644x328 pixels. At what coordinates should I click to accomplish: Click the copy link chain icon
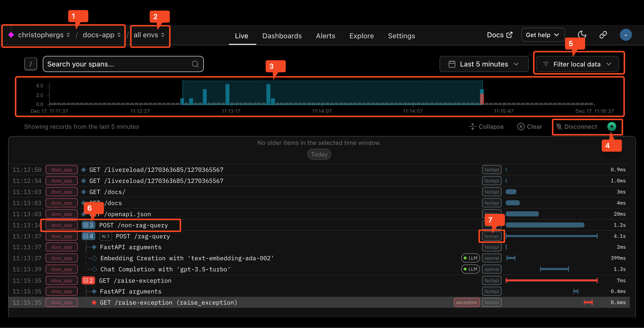pos(603,35)
